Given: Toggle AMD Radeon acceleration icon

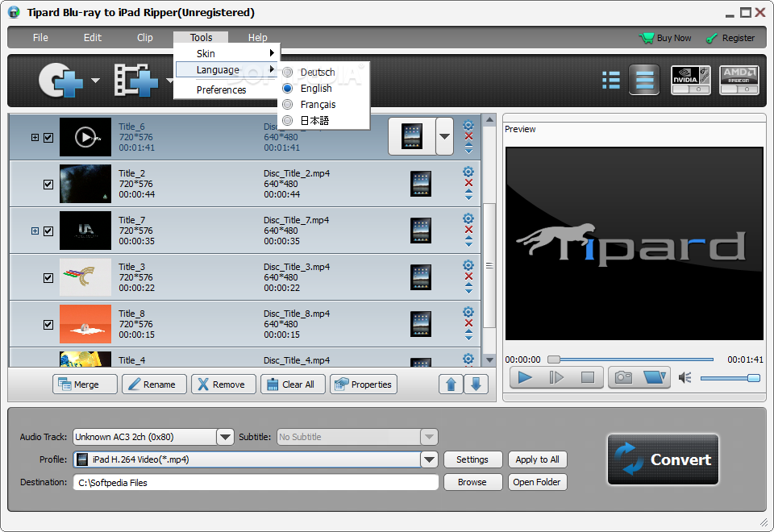Looking at the screenshot, I should point(739,80).
